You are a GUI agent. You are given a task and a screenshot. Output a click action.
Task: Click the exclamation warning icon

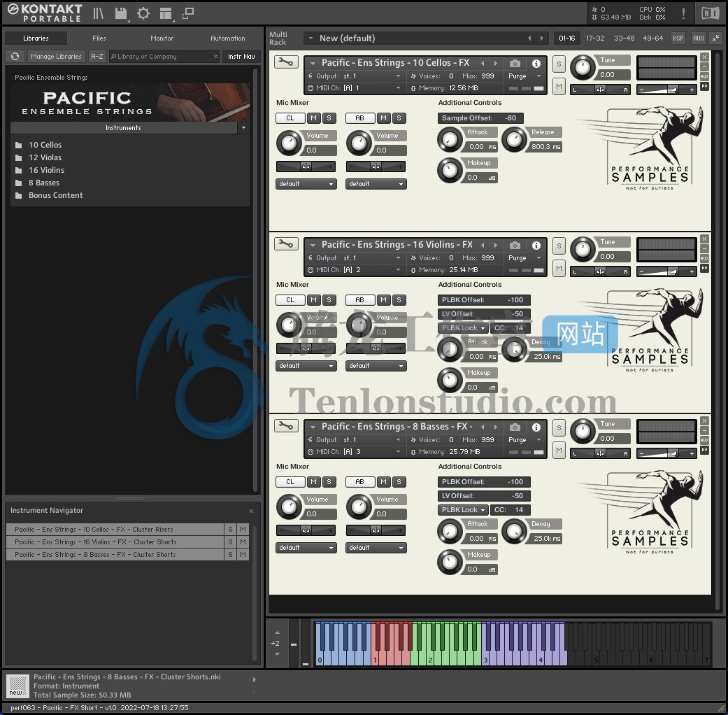click(x=683, y=13)
